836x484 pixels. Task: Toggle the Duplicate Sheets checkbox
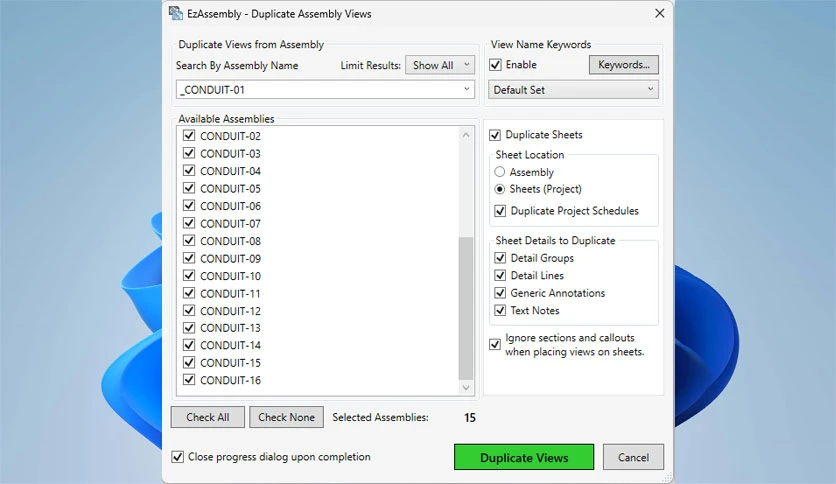(x=495, y=135)
